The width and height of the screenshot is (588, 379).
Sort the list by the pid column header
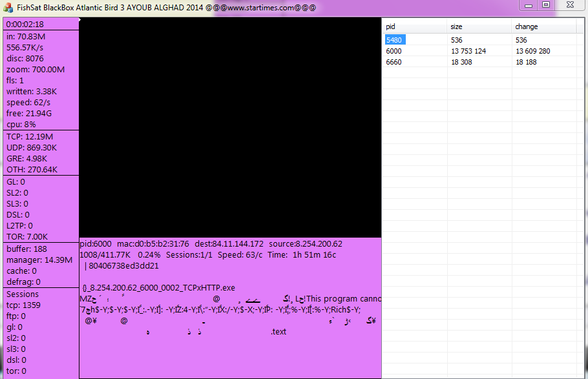tap(414, 26)
